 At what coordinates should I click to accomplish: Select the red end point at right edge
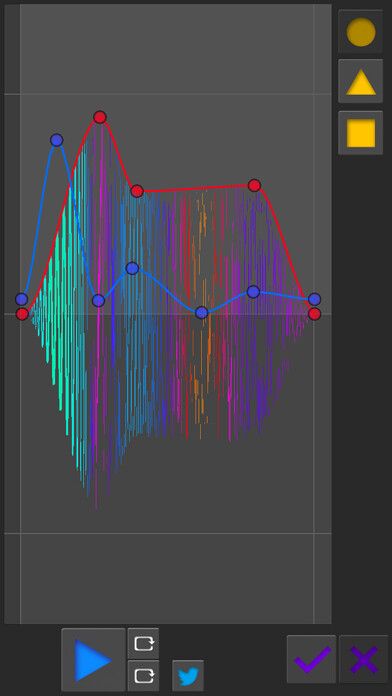coord(314,314)
